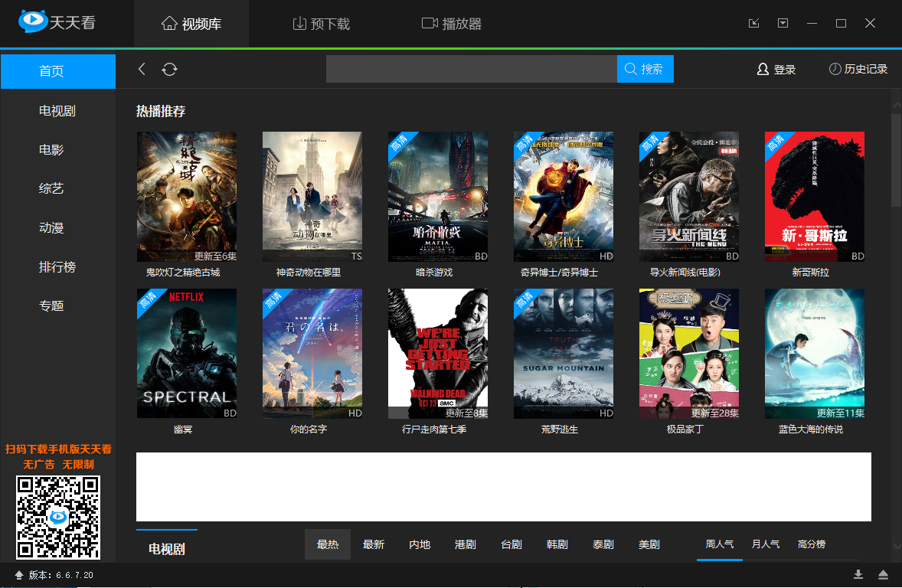Image resolution: width=902 pixels, height=588 pixels.
Task: Select 电影 in the left sidebar
Action: point(51,149)
